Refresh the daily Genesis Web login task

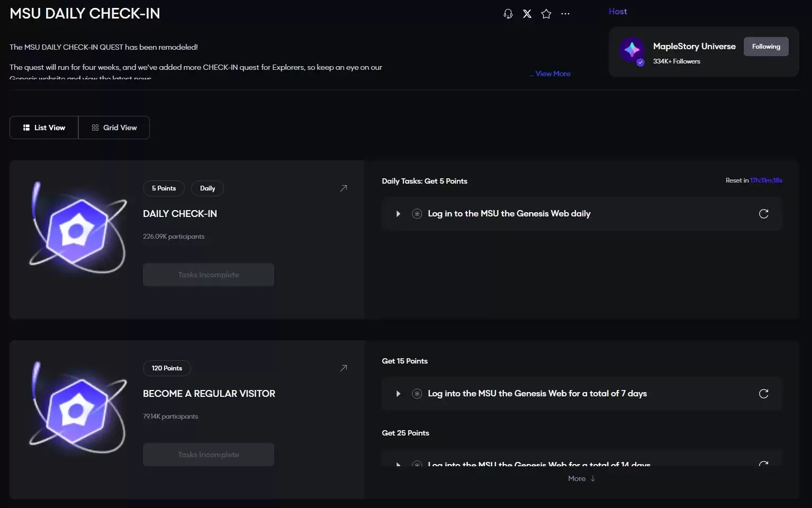[763, 214]
